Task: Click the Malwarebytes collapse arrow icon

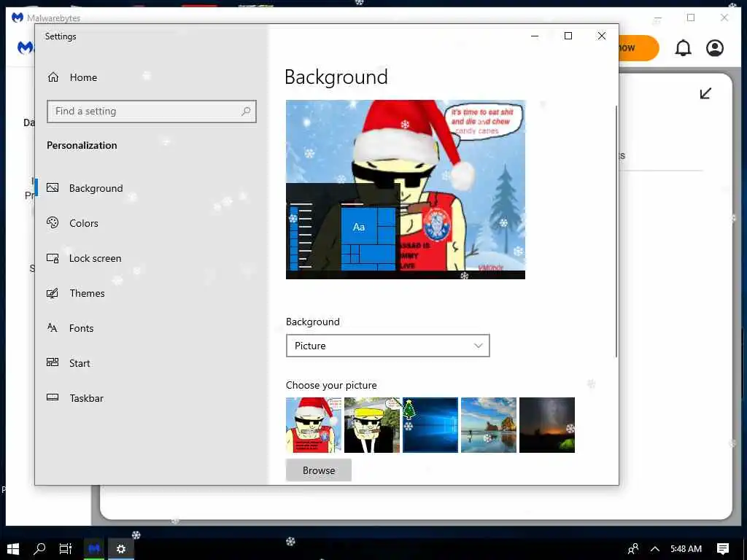Action: [705, 93]
